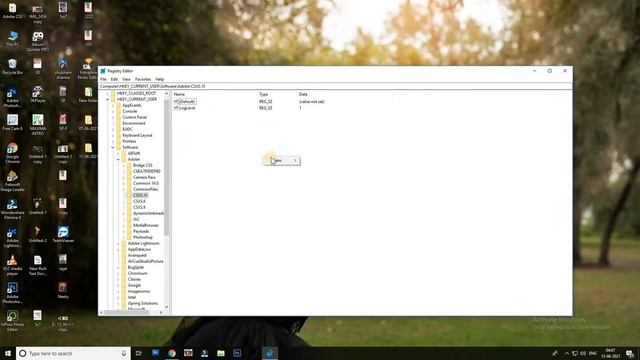Select the Keyboard Layout key
Screen dimensions: 640x360
[137, 135]
